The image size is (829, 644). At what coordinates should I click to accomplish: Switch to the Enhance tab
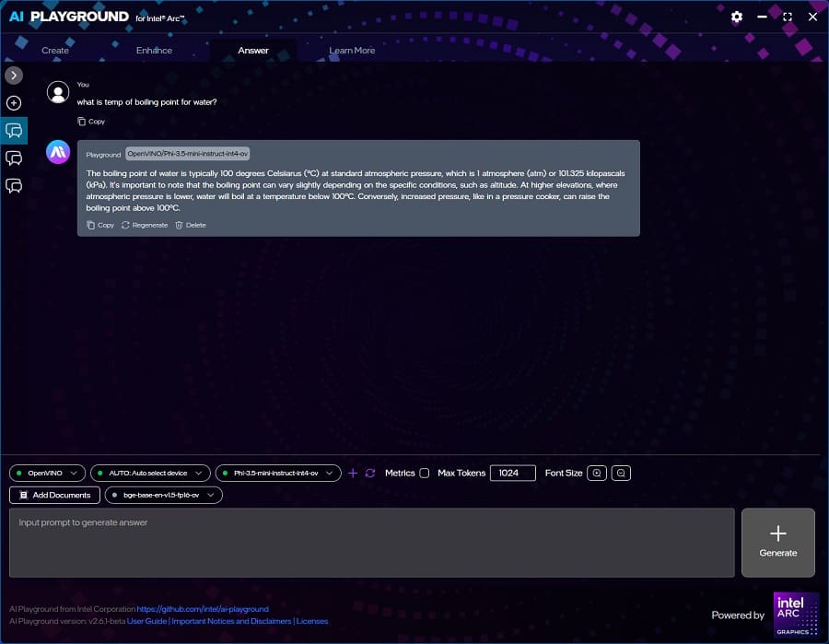[154, 51]
